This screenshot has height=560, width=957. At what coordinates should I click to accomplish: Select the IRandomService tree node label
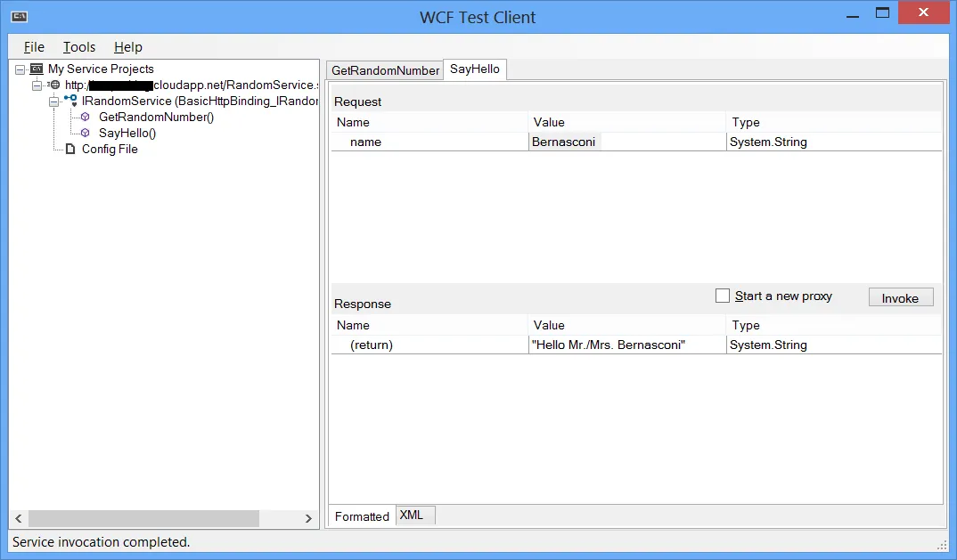pos(200,101)
